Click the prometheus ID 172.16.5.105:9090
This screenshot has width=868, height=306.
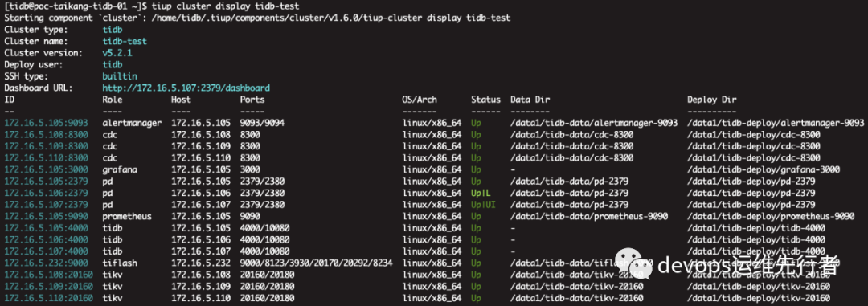coord(47,216)
